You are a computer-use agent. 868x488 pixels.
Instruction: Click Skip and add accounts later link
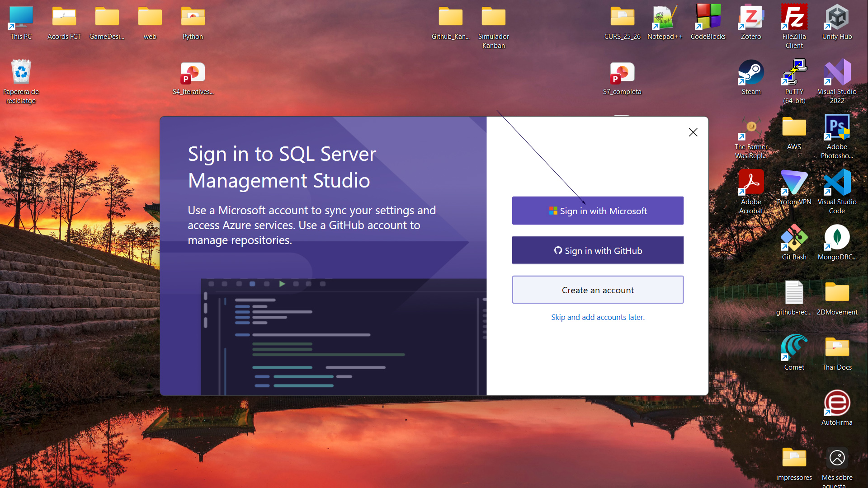point(598,317)
